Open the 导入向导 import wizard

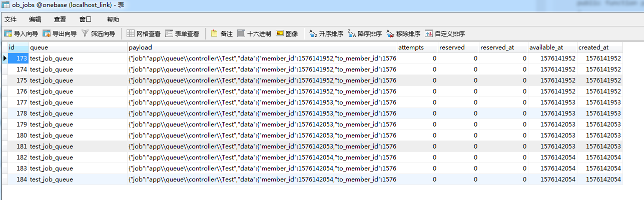[x=21, y=34]
